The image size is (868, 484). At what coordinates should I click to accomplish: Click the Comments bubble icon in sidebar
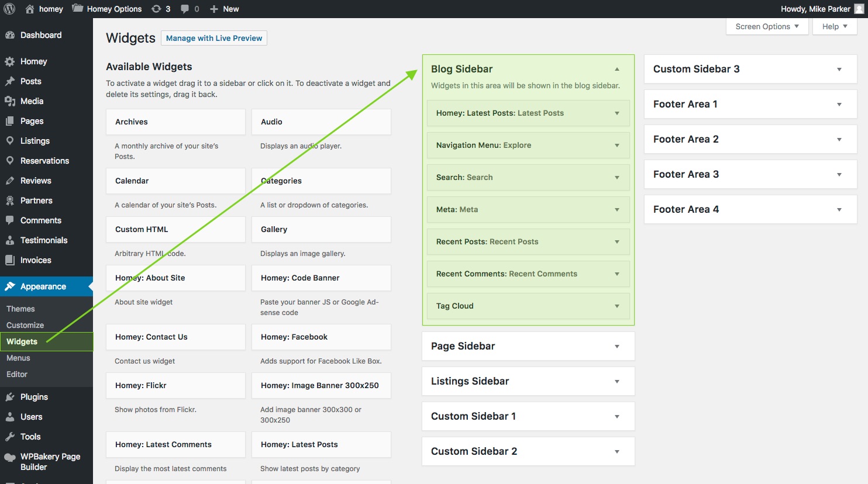10,220
